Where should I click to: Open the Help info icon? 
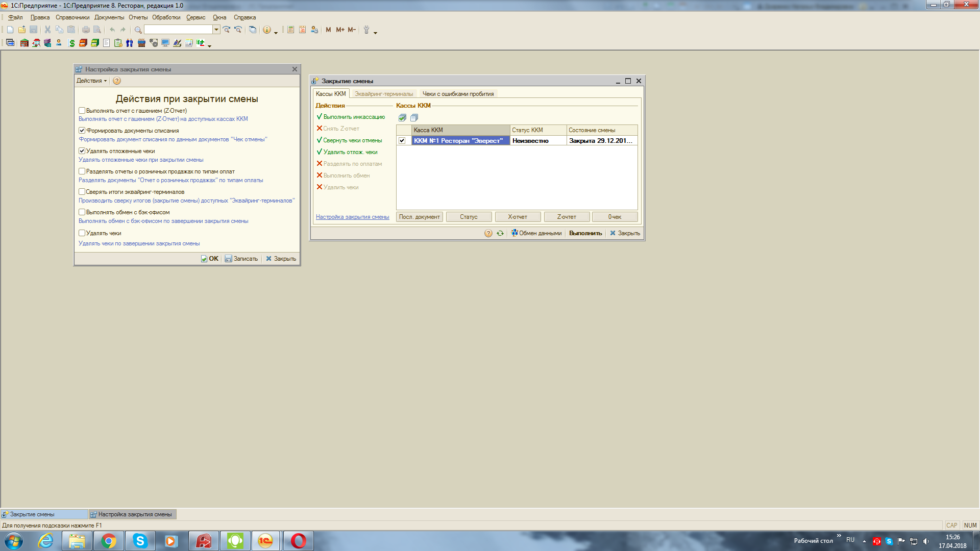pos(267,30)
